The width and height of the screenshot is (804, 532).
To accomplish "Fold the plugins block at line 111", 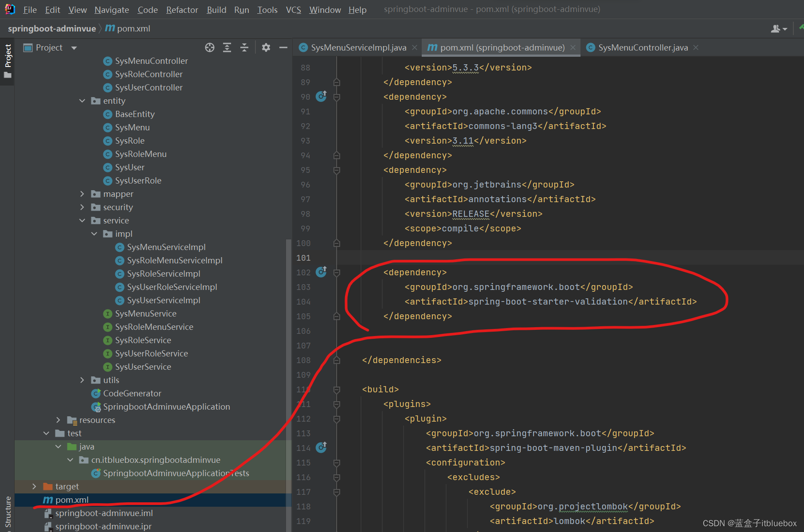I will coord(337,404).
